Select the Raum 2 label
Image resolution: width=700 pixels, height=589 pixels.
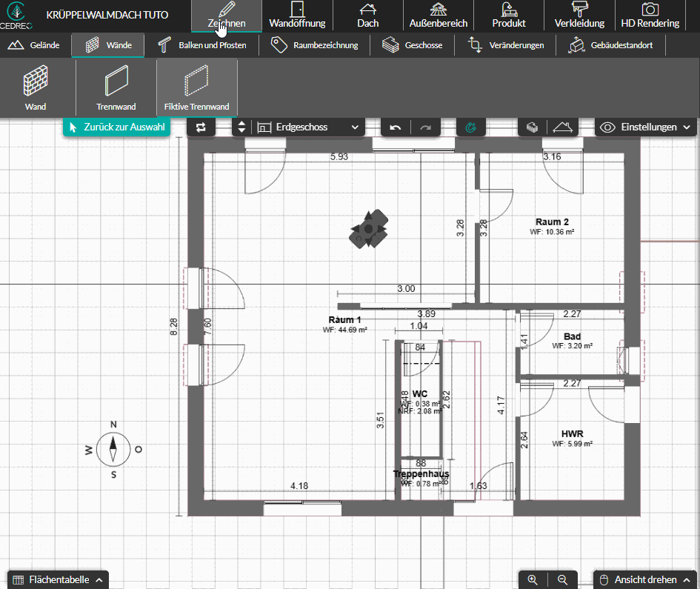click(552, 222)
